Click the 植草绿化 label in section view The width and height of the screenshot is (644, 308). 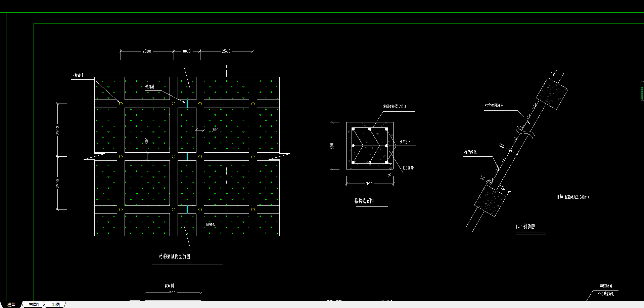[470, 152]
